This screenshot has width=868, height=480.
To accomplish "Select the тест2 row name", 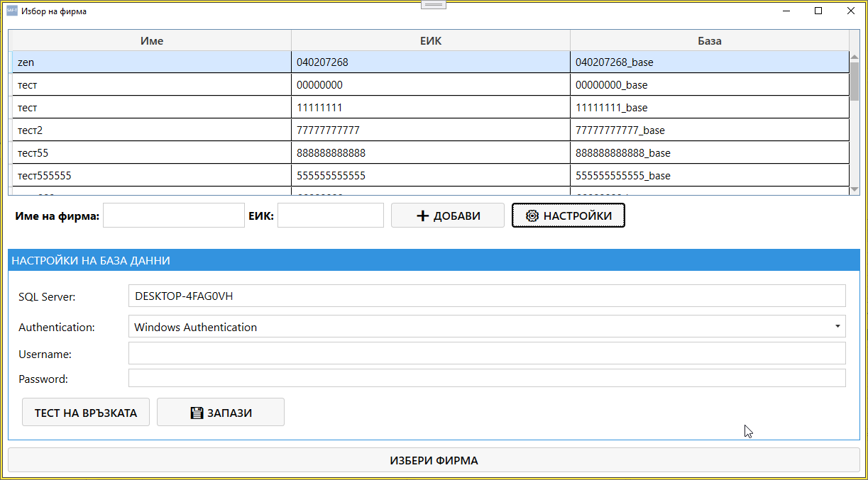I will point(152,130).
